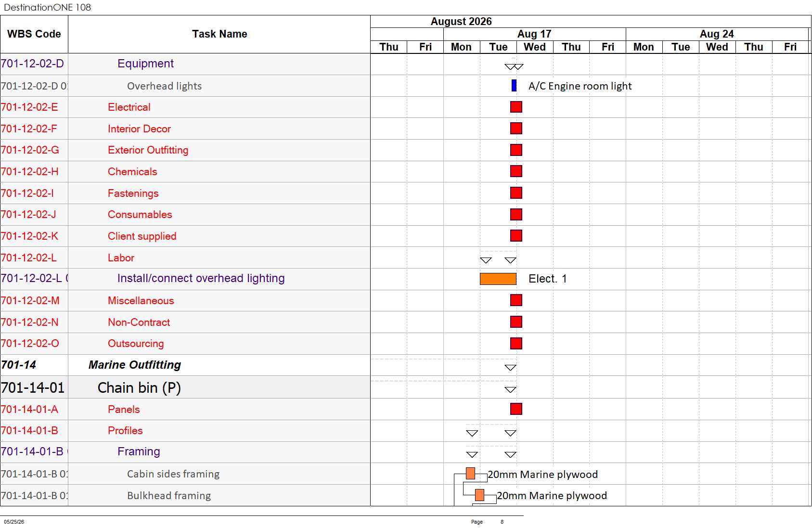Click the Electrical task name
The width and height of the screenshot is (812, 528).
point(129,107)
